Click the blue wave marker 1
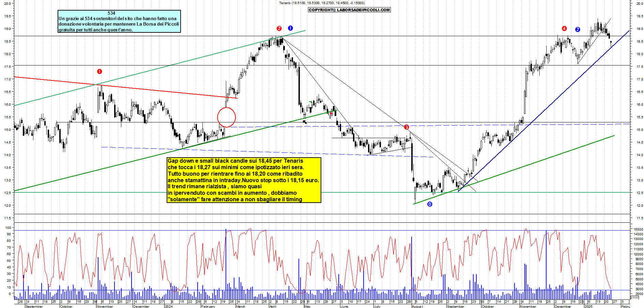Image resolution: width=644 pixels, height=308 pixels. pyautogui.click(x=290, y=28)
